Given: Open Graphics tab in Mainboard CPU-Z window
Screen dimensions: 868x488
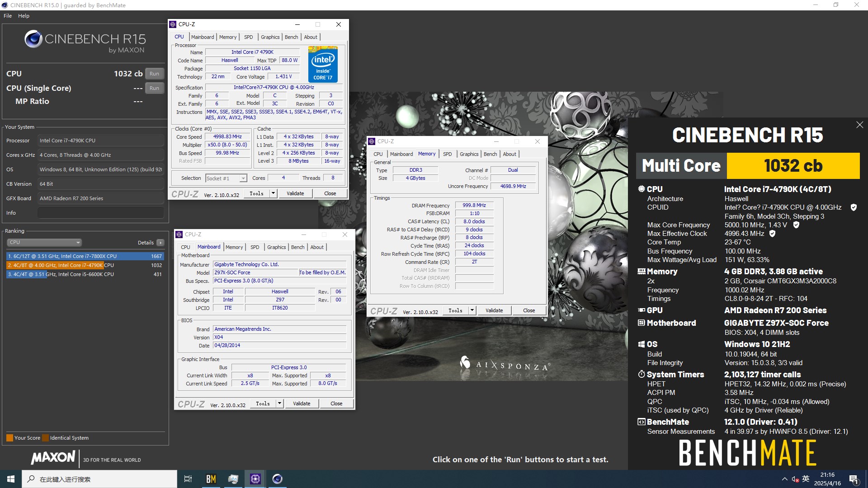Looking at the screenshot, I should pos(277,247).
